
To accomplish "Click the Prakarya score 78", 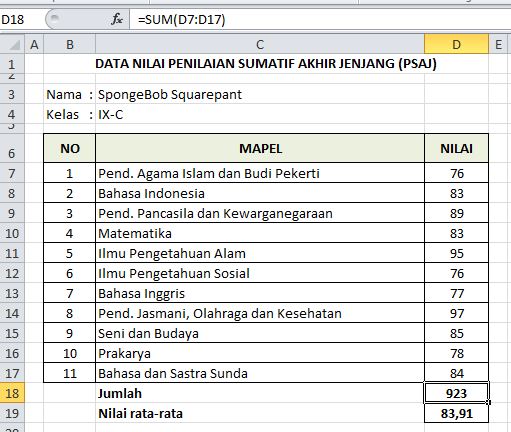I will tap(456, 353).
